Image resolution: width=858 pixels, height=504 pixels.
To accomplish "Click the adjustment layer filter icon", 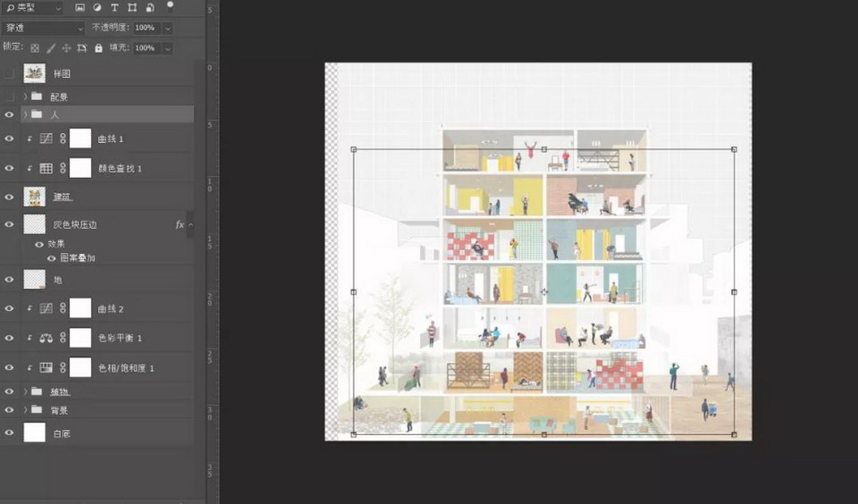I will pos(97,8).
